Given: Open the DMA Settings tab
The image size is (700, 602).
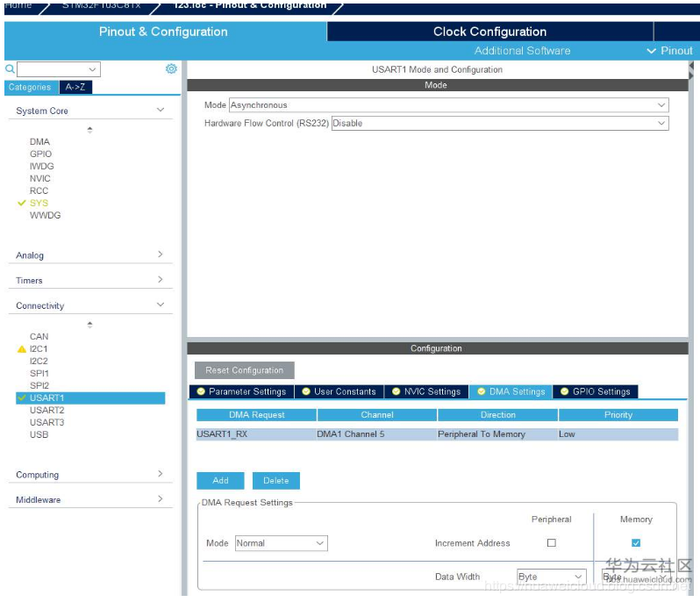Looking at the screenshot, I should 511,391.
